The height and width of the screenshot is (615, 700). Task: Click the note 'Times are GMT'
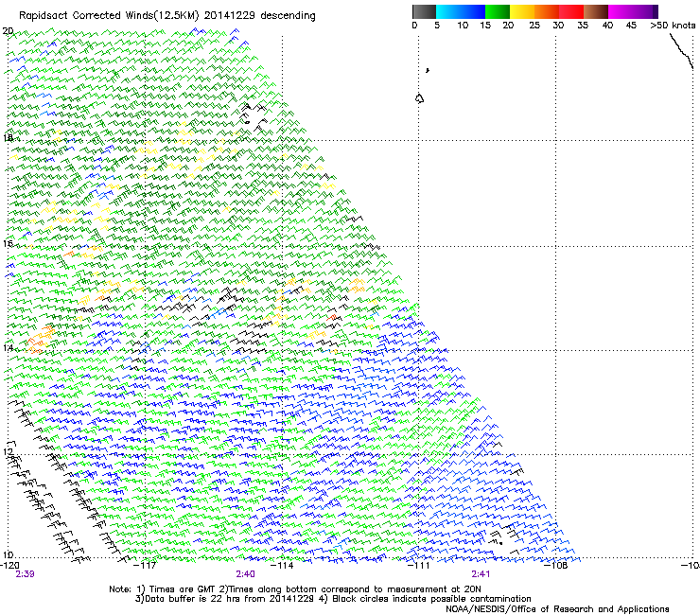click(x=183, y=589)
